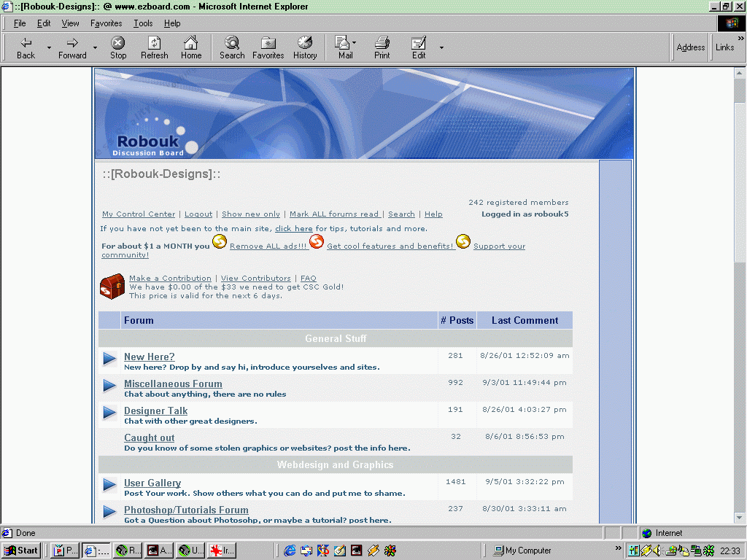
Task: Click the treasure chest contribution icon
Action: tap(112, 287)
